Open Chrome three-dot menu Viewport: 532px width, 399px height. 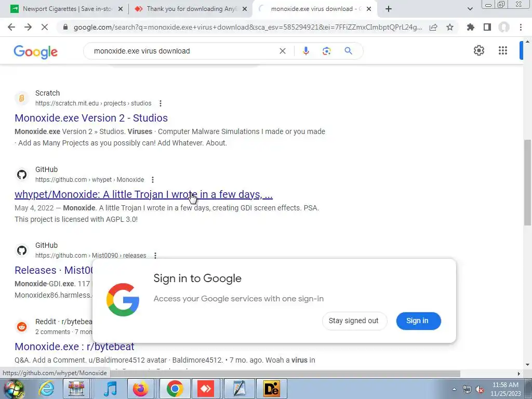(521, 27)
